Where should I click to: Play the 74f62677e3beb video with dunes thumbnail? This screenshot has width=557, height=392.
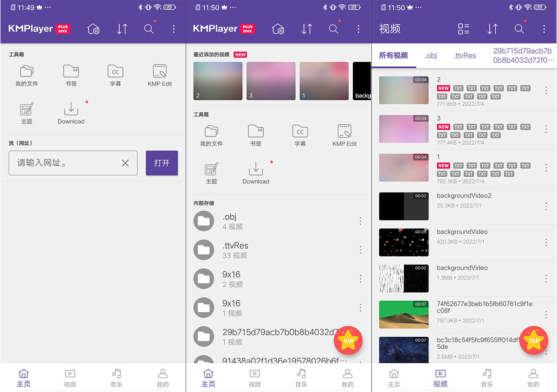point(404,315)
